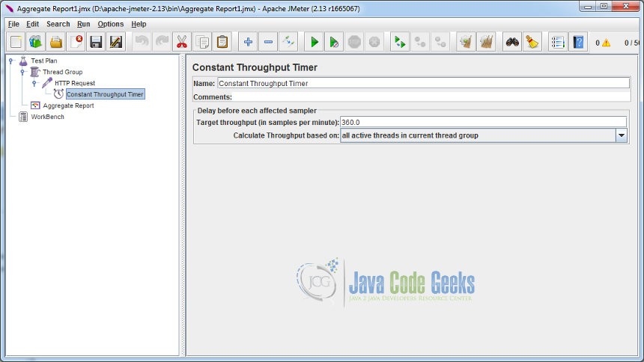Open the Function helper dialog icon
The width and height of the screenshot is (644, 362).
(x=558, y=42)
